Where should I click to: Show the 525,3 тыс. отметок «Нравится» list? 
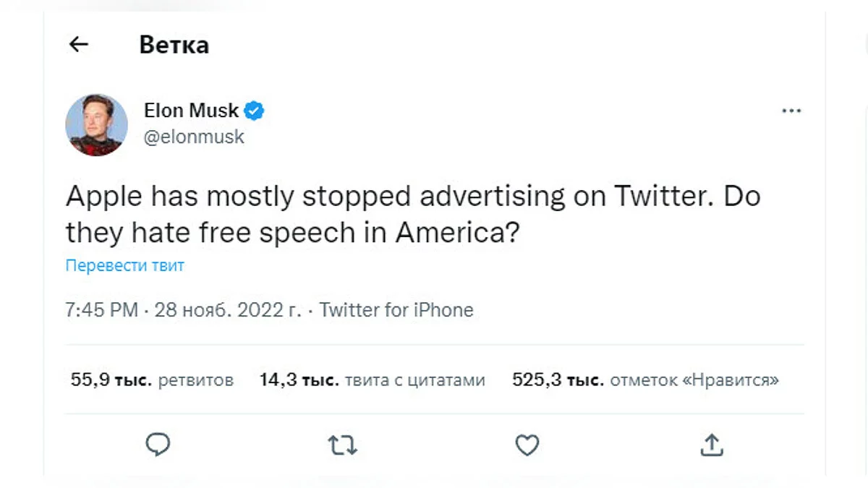click(645, 380)
